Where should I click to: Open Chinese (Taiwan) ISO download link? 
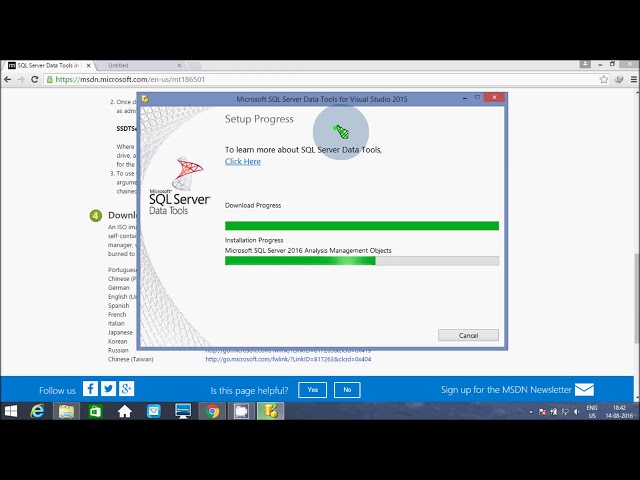(x=288, y=359)
